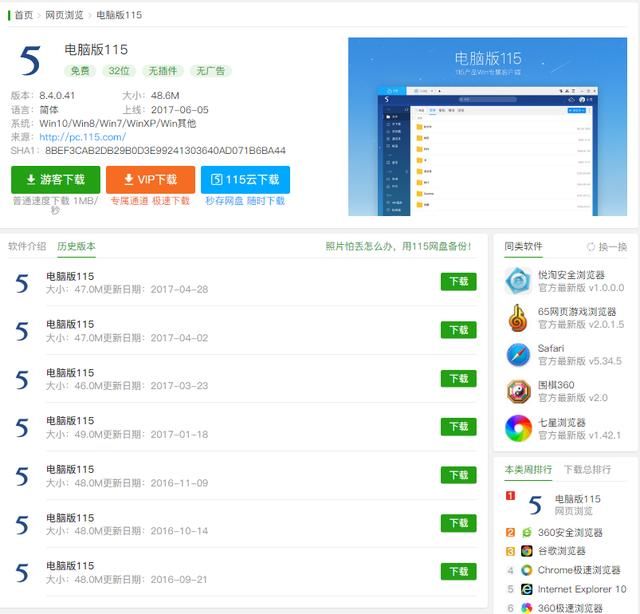Click the 无插件 tag
The height and width of the screenshot is (614, 640).
(162, 71)
